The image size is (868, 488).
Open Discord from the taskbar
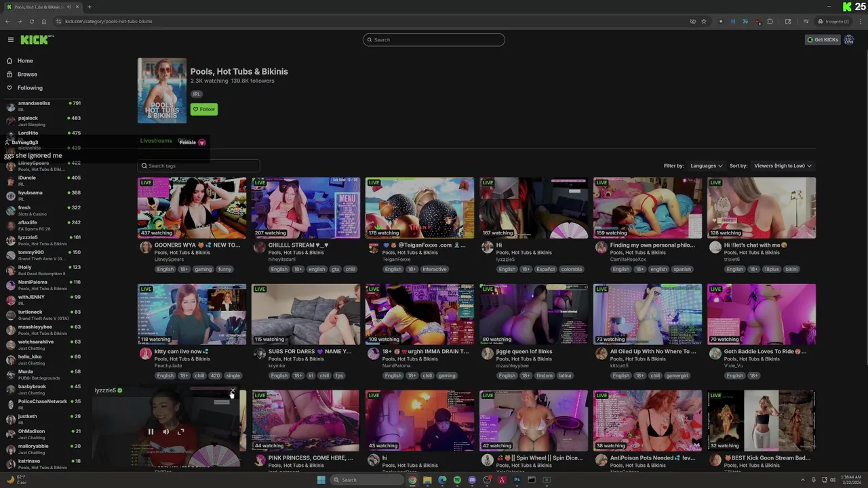(x=472, y=480)
